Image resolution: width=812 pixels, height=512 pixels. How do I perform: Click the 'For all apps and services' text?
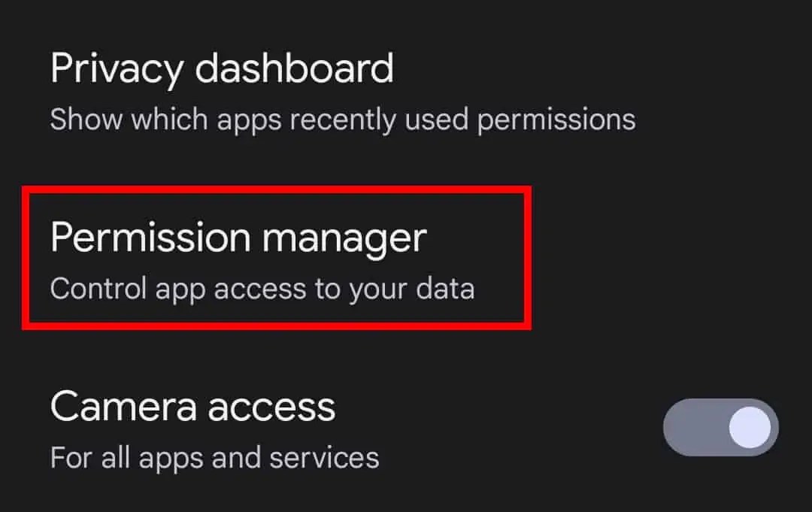click(x=214, y=457)
